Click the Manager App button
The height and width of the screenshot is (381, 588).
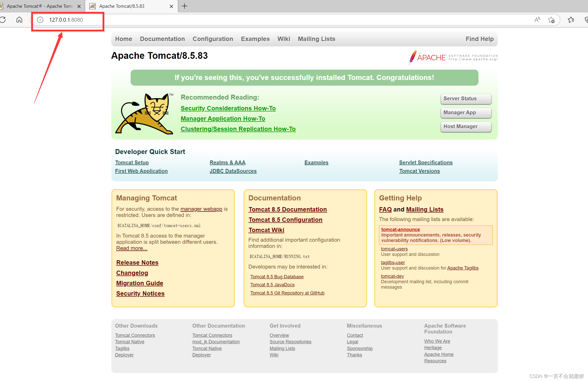point(466,113)
